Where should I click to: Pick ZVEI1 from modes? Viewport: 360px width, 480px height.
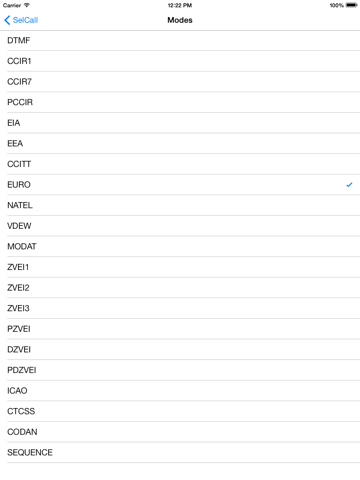180,267
